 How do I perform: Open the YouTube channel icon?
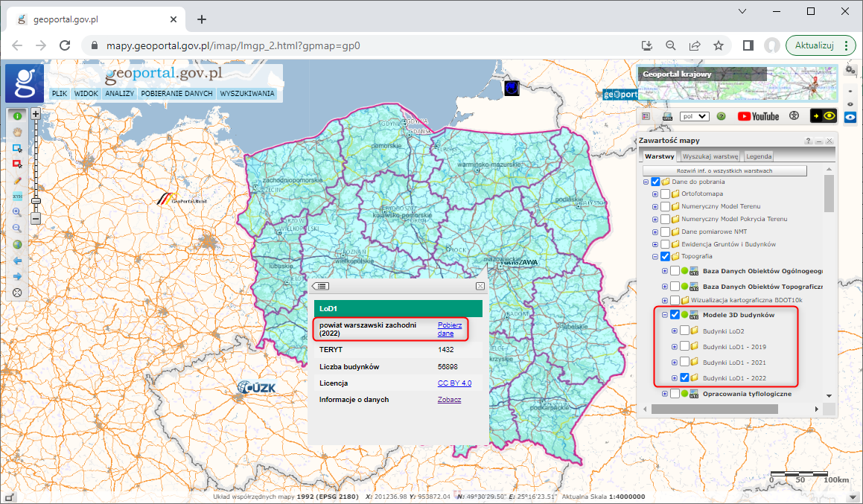click(758, 116)
